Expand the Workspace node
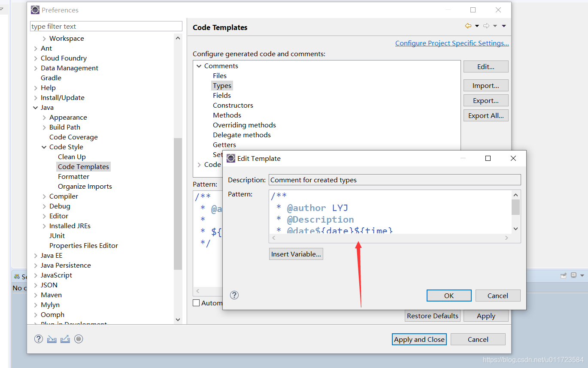This screenshot has height=368, width=588. click(x=44, y=39)
